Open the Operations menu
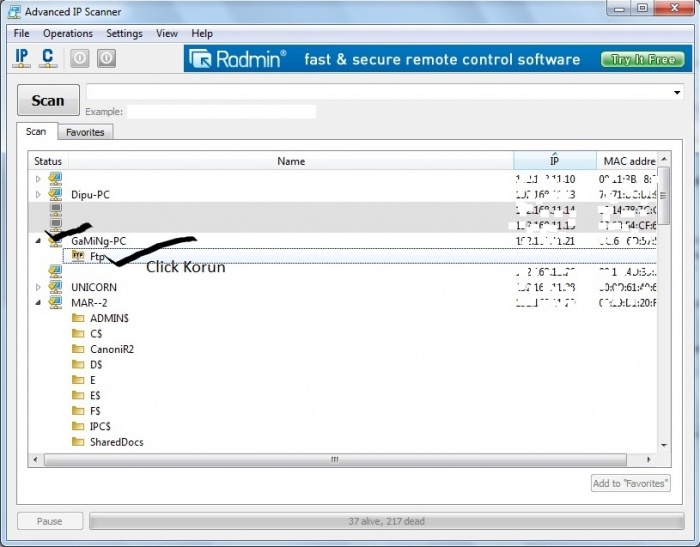700x547 pixels. tap(68, 33)
